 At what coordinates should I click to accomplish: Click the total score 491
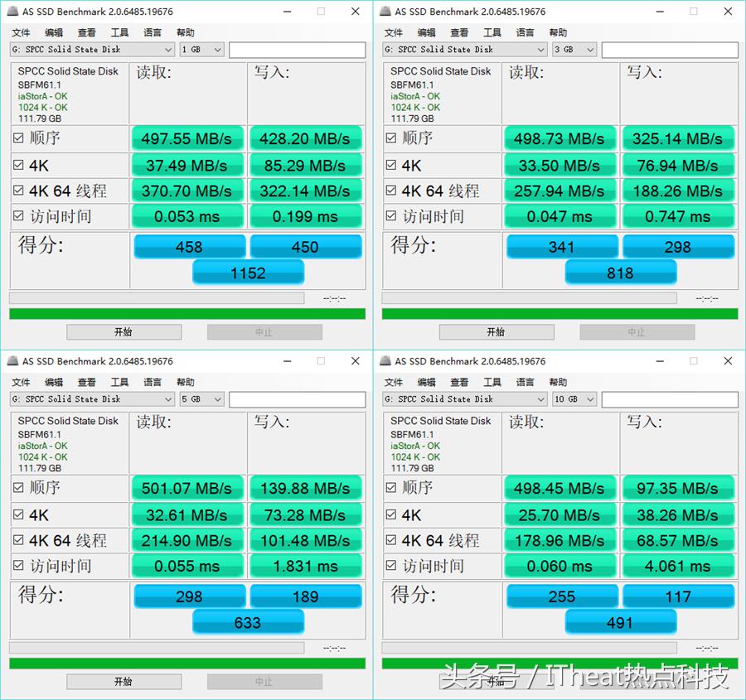620,622
